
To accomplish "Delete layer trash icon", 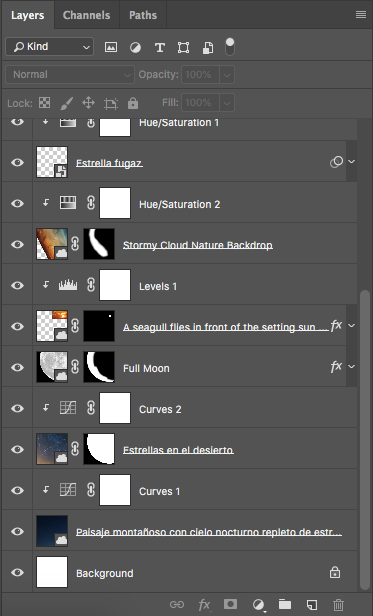I will pos(338,604).
